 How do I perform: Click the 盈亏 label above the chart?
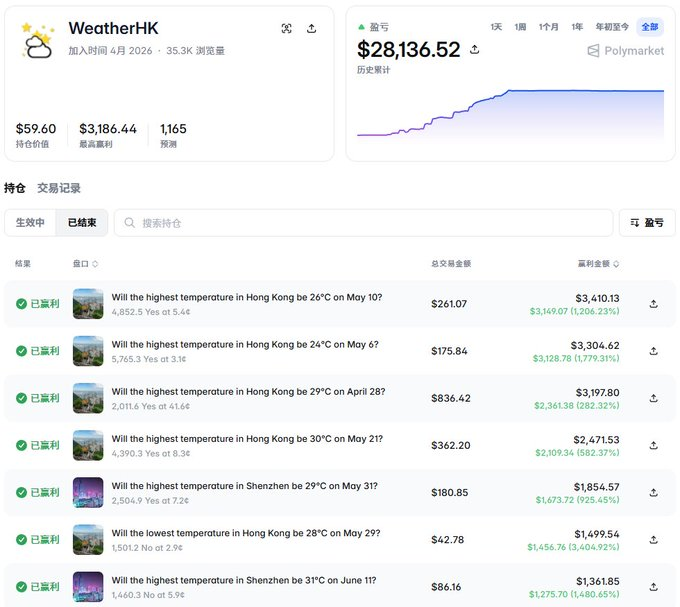pyautogui.click(x=379, y=27)
